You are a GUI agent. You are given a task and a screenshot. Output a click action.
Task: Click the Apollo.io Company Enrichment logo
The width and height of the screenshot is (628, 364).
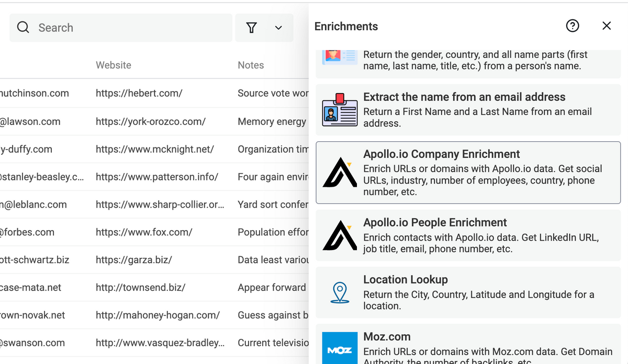(340, 173)
